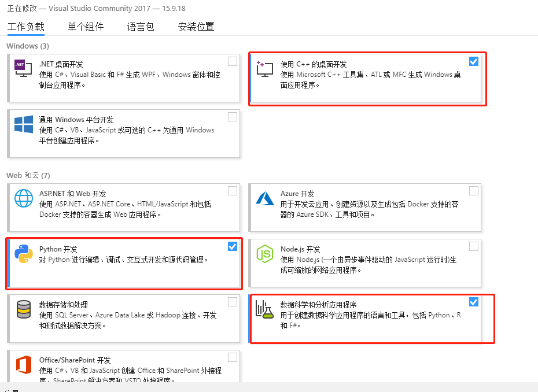Click the Node.js 开发 title text
Screen dimensions: 538x392
click(300, 249)
